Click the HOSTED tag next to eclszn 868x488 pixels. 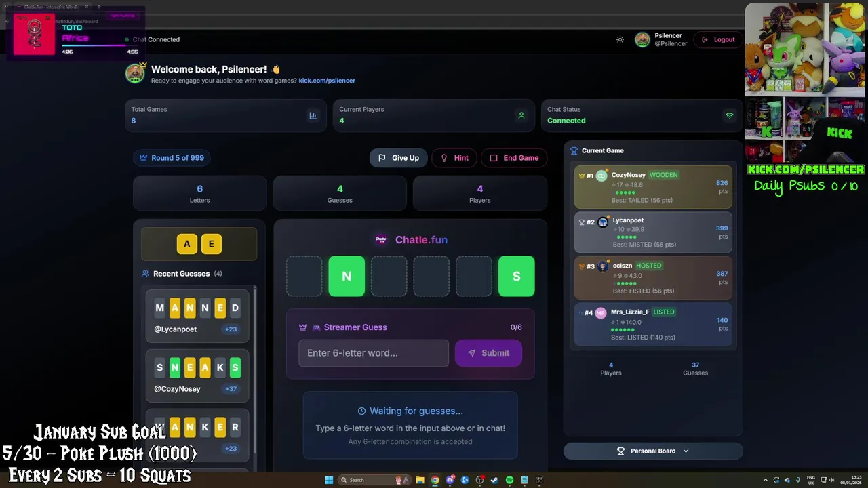click(x=648, y=266)
